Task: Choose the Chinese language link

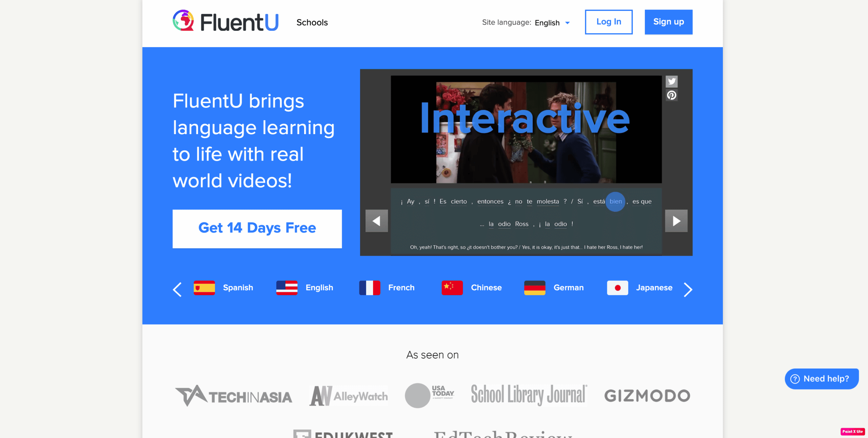Action: coord(486,288)
